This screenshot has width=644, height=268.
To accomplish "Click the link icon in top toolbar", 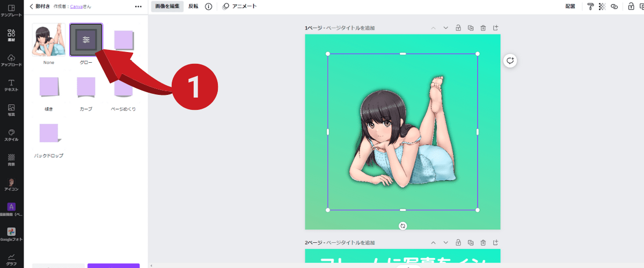I will (x=614, y=6).
